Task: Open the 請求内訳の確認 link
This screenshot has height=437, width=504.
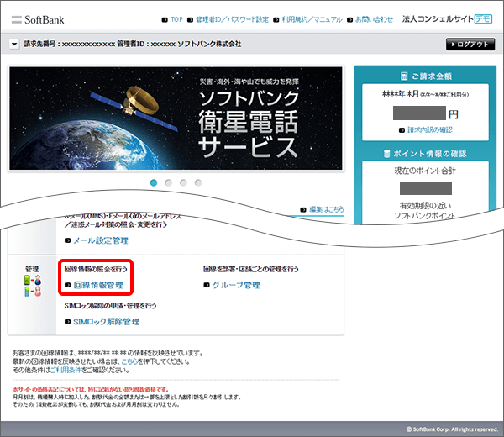Action: 427,130
